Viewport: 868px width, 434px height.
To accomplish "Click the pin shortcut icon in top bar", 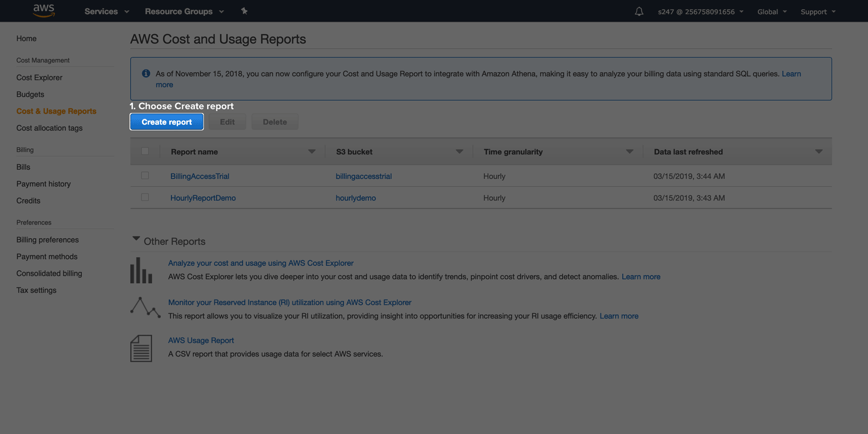I will tap(244, 11).
